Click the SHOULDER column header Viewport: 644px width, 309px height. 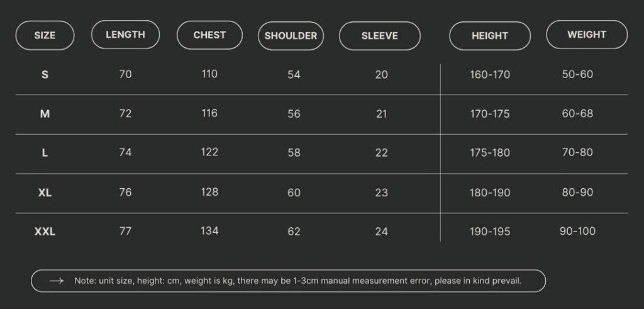pos(291,36)
